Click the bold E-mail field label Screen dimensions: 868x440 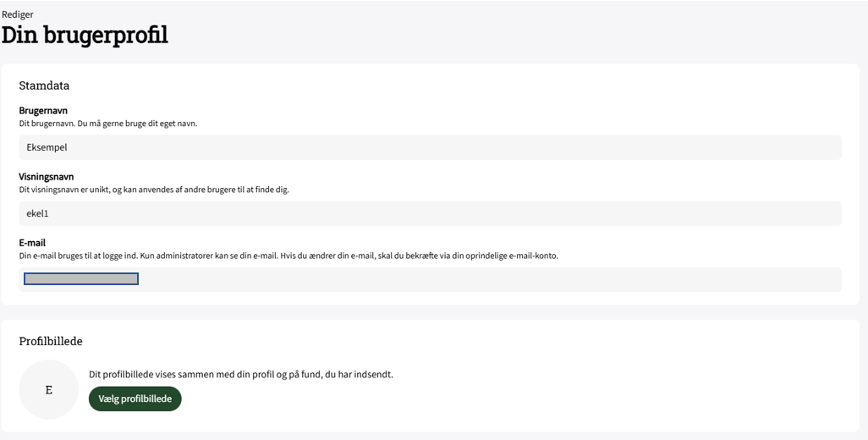pos(32,243)
